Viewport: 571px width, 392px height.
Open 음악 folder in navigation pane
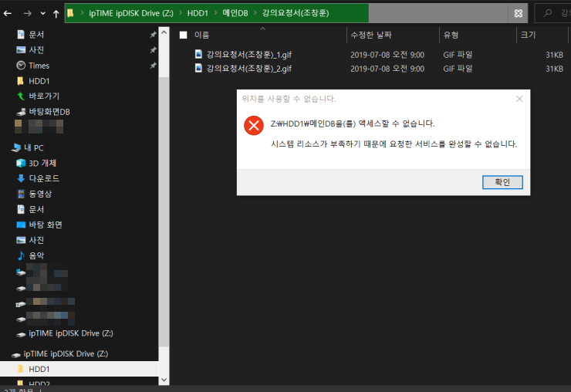coord(36,255)
